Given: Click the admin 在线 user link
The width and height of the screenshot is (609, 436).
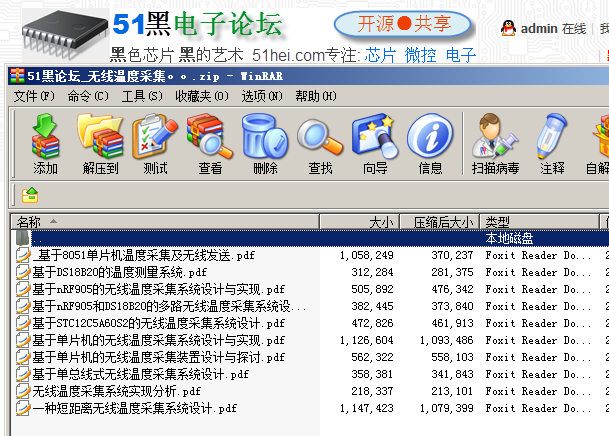Looking at the screenshot, I should click(553, 28).
